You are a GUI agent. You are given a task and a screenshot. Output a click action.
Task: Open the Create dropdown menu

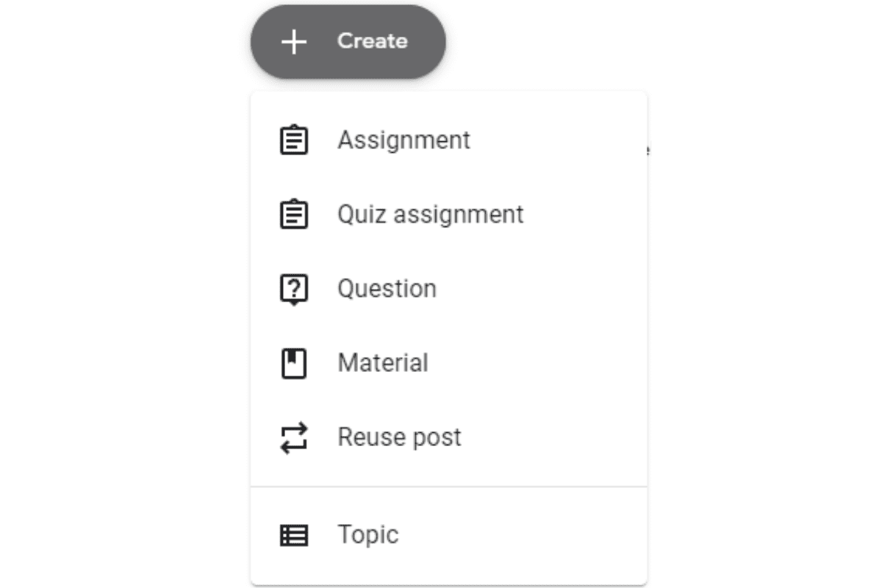click(347, 42)
